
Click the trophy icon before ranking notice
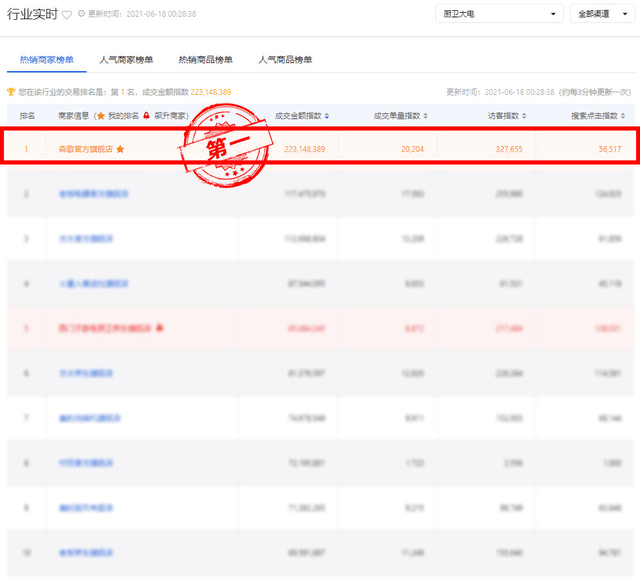click(x=11, y=92)
